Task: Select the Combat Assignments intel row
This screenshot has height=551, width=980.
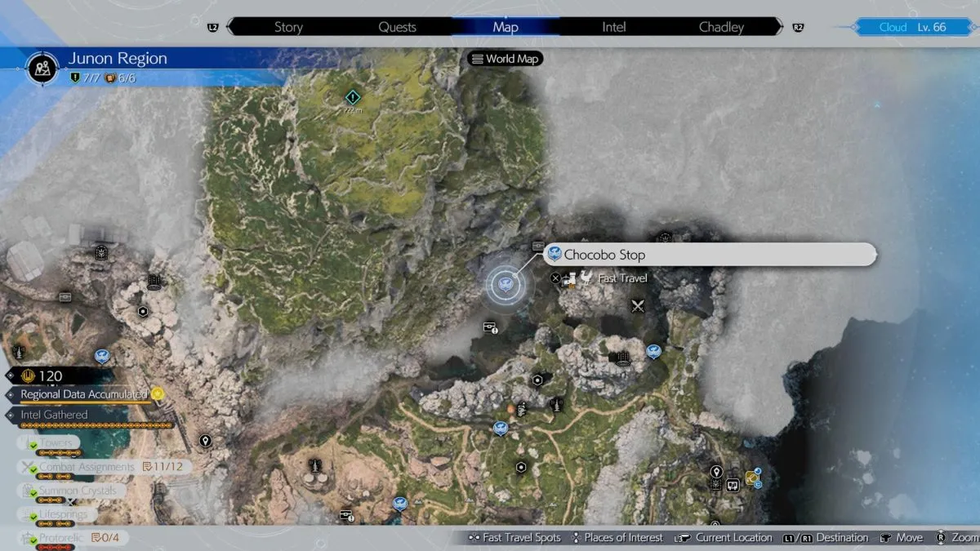Action: (105, 467)
